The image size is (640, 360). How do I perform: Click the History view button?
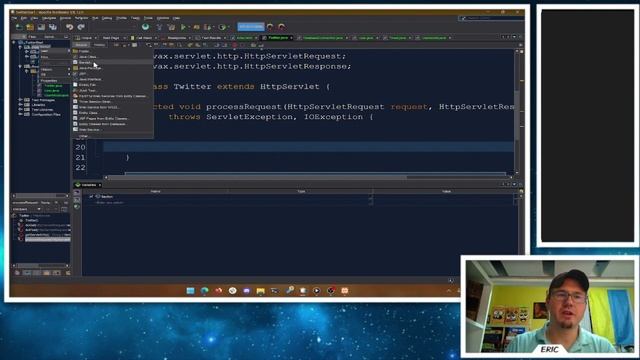99,45
